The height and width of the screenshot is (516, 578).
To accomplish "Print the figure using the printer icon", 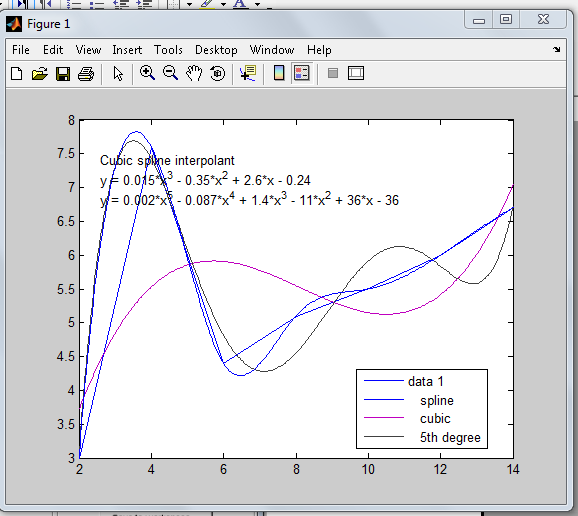I will point(86,73).
